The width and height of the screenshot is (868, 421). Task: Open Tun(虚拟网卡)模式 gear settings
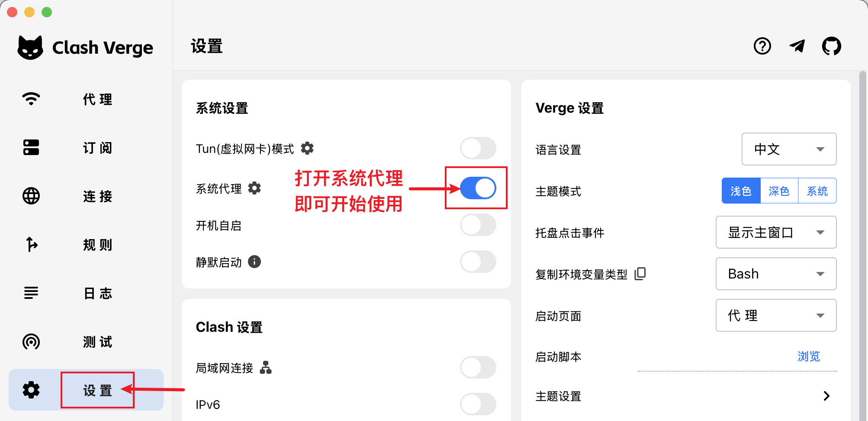307,148
